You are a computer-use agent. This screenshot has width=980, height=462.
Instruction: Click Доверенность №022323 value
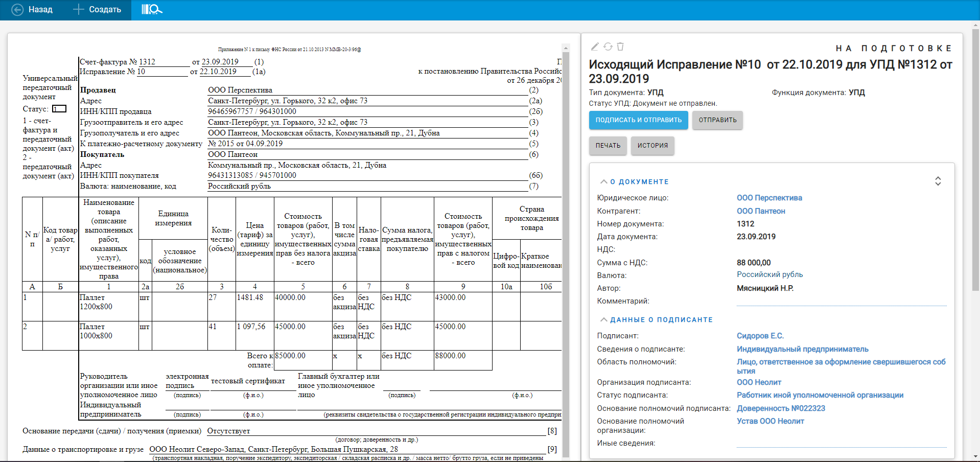[x=781, y=408]
